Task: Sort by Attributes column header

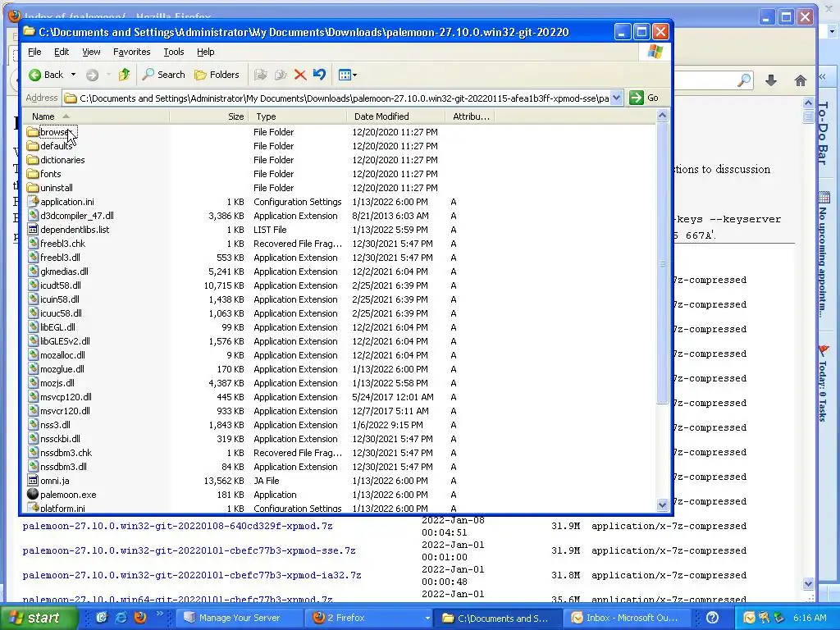Action: (470, 116)
